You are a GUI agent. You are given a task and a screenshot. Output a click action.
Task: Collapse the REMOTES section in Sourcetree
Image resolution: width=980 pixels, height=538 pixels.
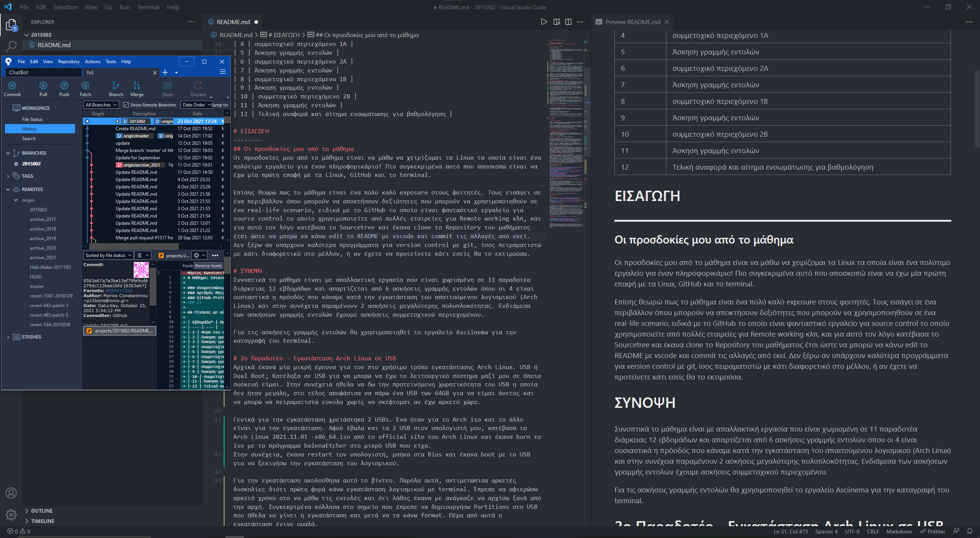pos(8,190)
